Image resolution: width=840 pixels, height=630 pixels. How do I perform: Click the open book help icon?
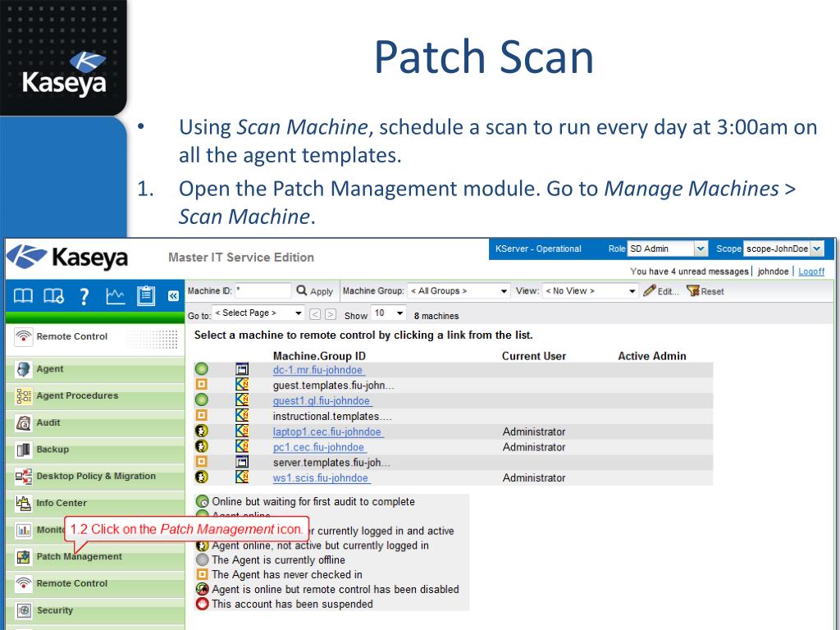click(x=23, y=295)
